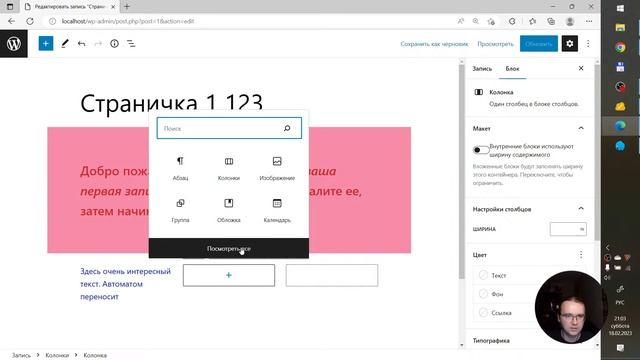Viewport: 640px width, 360px height.
Task: Open browser profile avatar
Action: [x=570, y=21]
